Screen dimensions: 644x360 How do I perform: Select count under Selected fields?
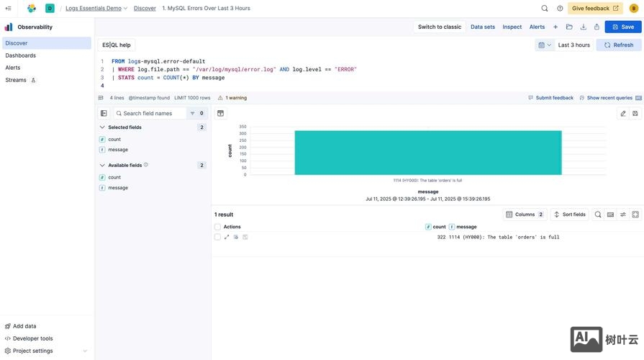(114, 139)
